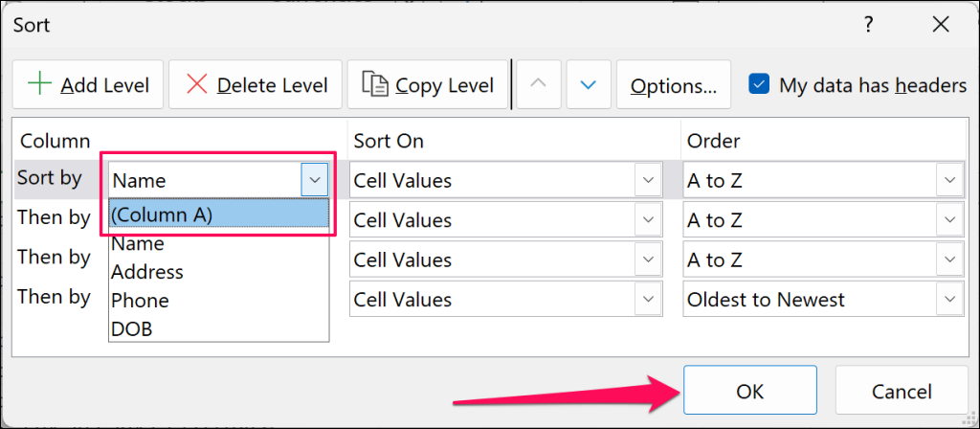Collapse the Sort by column dropdown
980x429 pixels.
315,179
